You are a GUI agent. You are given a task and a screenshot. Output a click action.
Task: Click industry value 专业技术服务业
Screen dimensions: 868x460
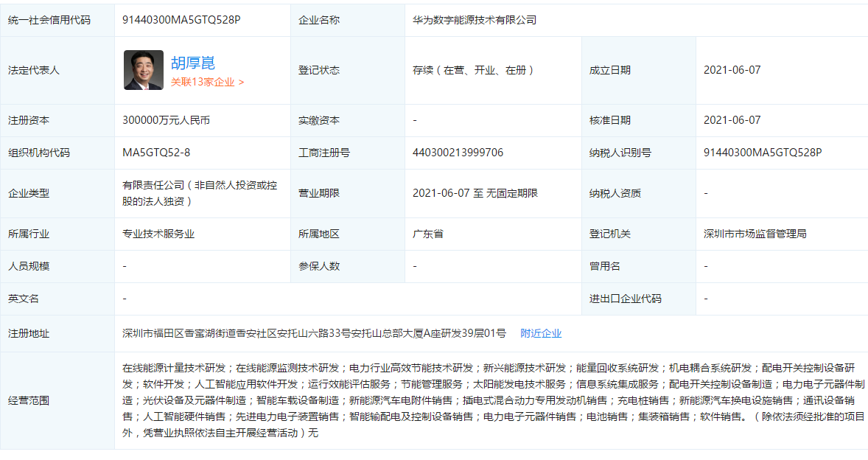click(158, 234)
